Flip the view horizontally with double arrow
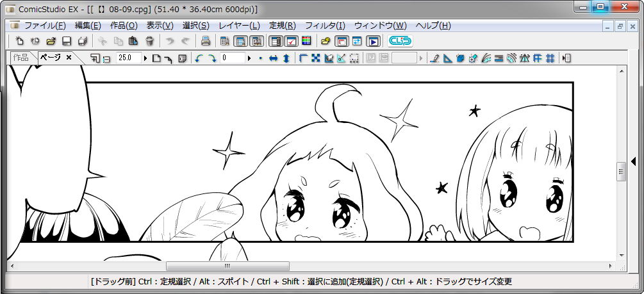The width and height of the screenshot is (644, 294). pos(273,58)
